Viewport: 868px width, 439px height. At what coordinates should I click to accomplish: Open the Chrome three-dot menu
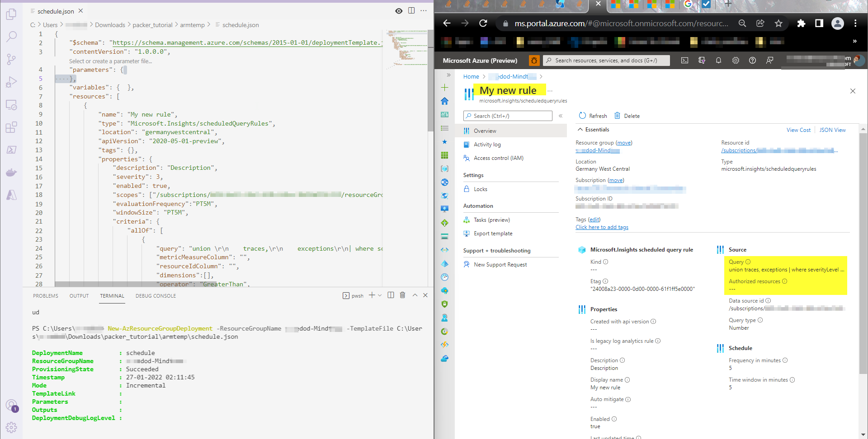[x=855, y=23]
